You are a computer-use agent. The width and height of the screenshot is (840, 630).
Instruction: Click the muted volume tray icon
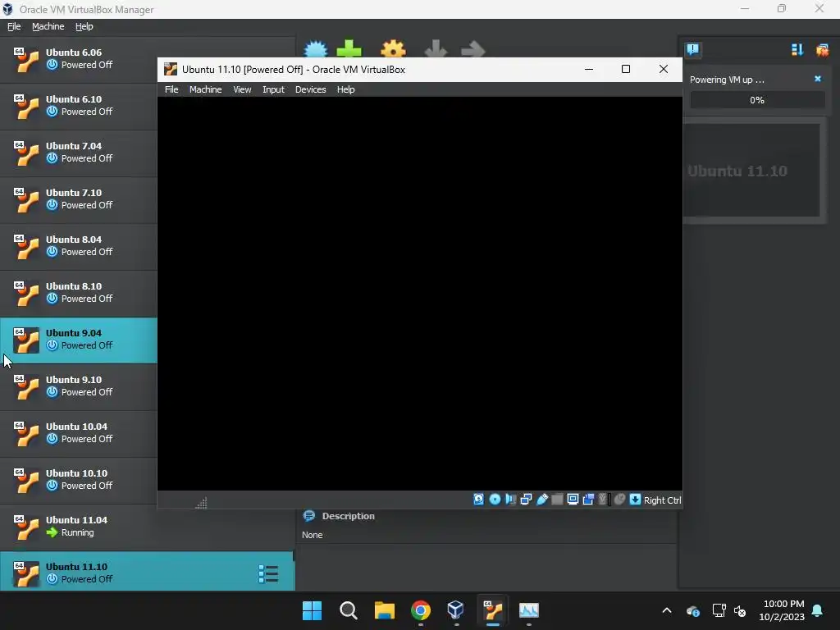click(x=740, y=610)
